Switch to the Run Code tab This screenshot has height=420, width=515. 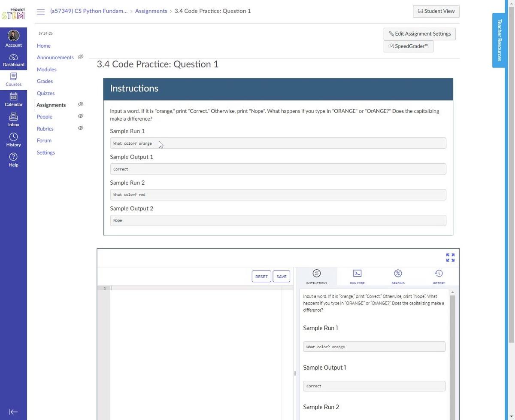coord(357,277)
